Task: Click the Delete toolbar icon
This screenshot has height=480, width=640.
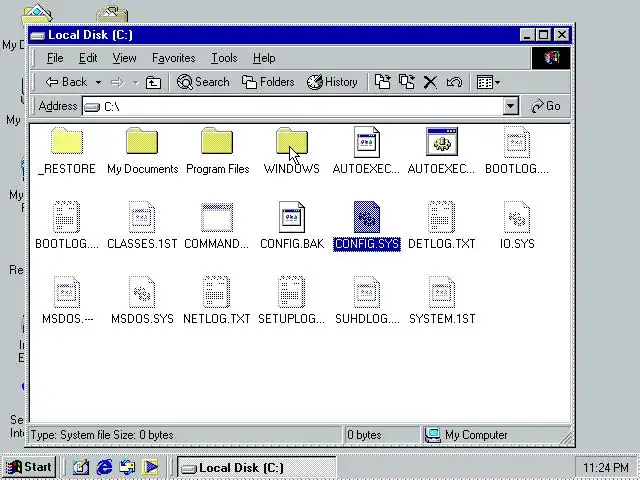Action: [430, 82]
